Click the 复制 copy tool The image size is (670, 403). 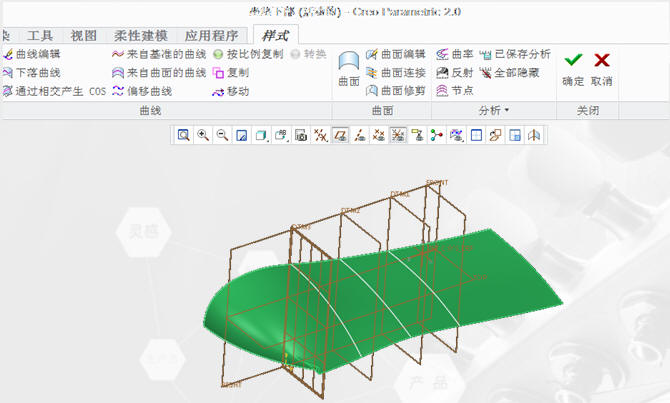(231, 73)
